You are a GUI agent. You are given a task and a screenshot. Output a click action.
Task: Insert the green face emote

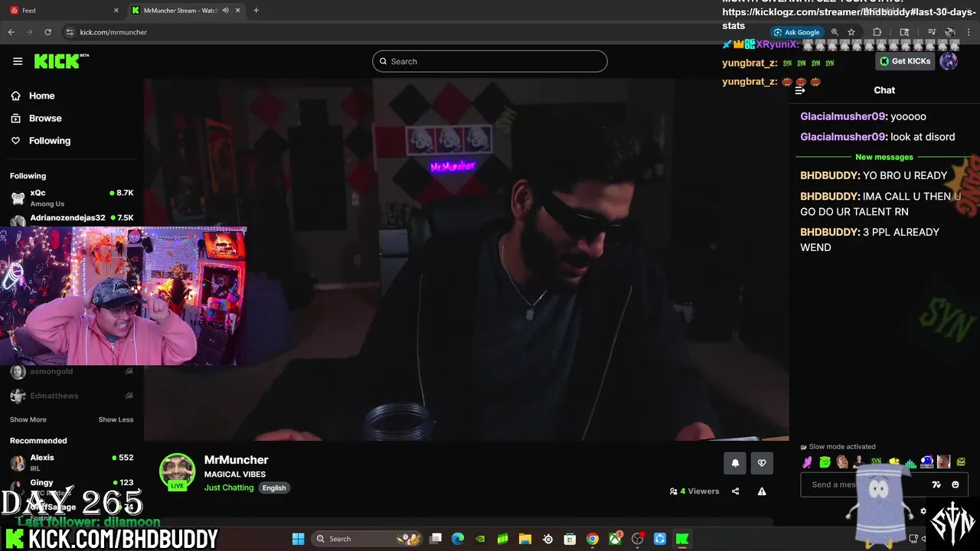[825, 462]
